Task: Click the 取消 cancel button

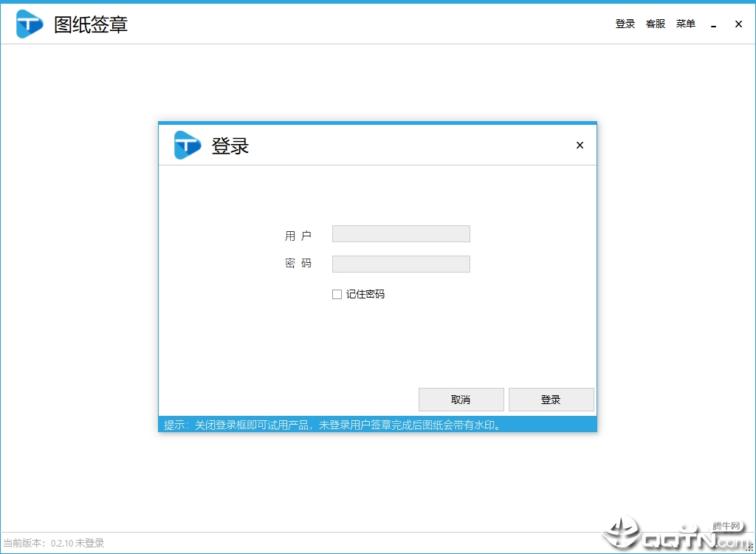Action: point(461,399)
